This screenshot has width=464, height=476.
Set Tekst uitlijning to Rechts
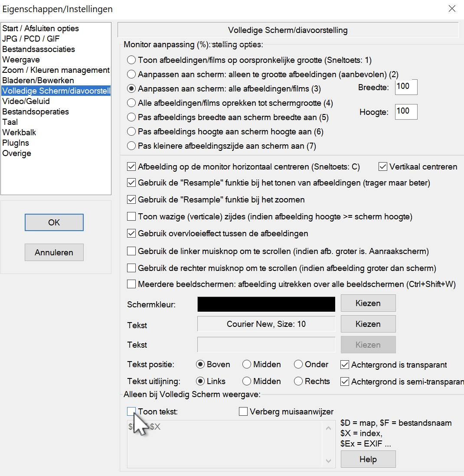tap(298, 381)
